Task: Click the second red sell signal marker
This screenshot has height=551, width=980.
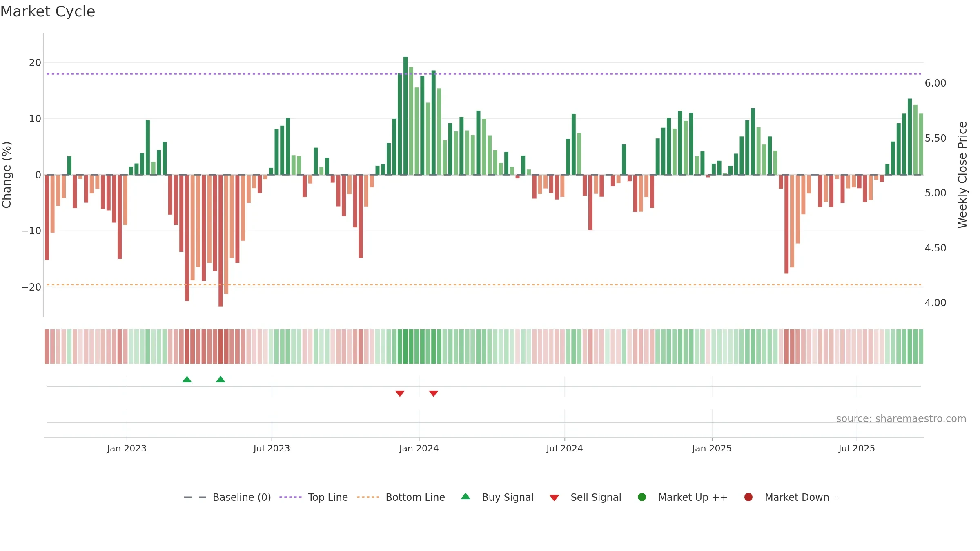Action: coord(434,393)
